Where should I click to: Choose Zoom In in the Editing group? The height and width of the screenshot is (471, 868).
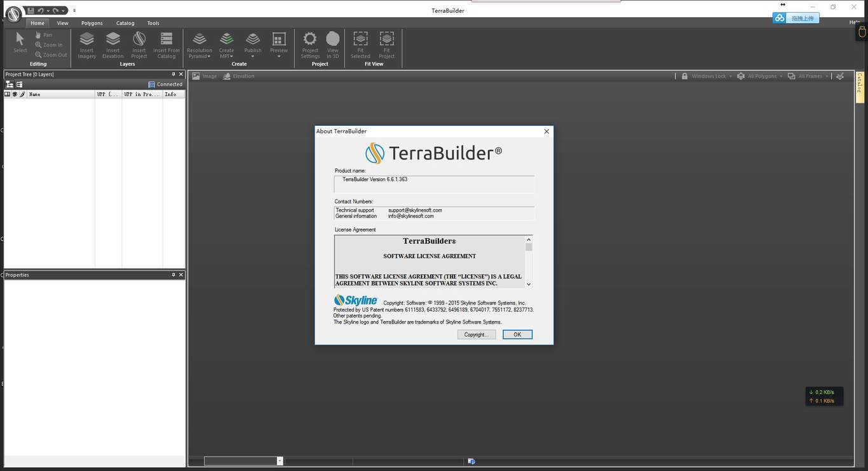coord(49,45)
